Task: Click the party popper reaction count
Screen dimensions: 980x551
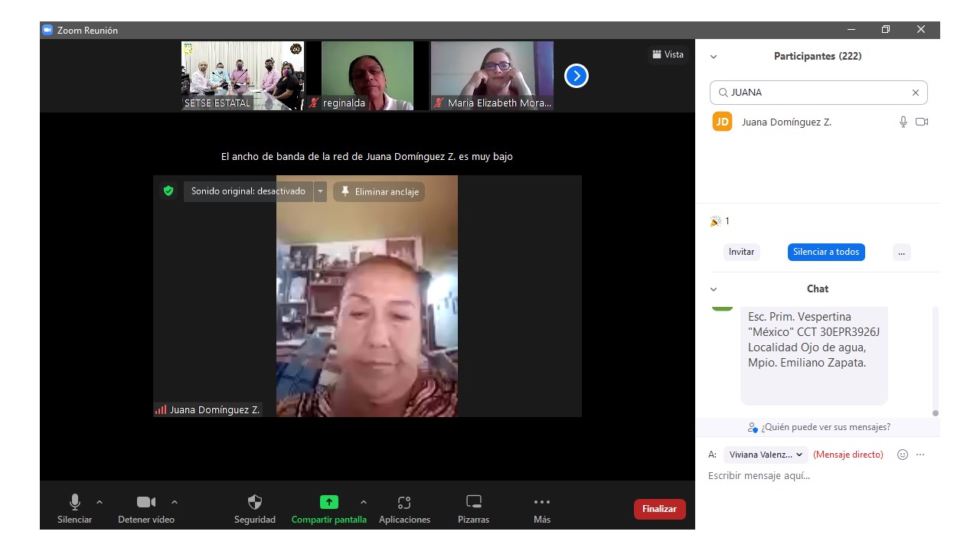Action: pyautogui.click(x=720, y=221)
